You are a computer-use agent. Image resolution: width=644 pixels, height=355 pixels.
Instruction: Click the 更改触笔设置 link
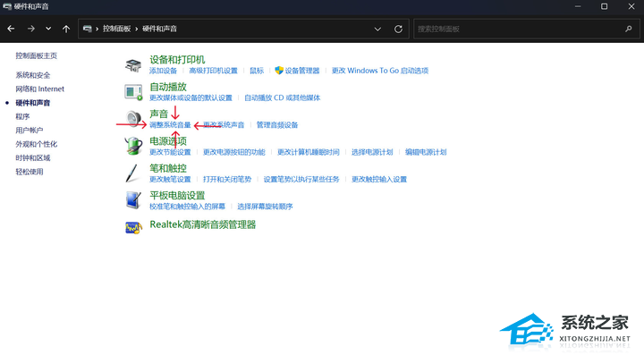[x=170, y=180]
